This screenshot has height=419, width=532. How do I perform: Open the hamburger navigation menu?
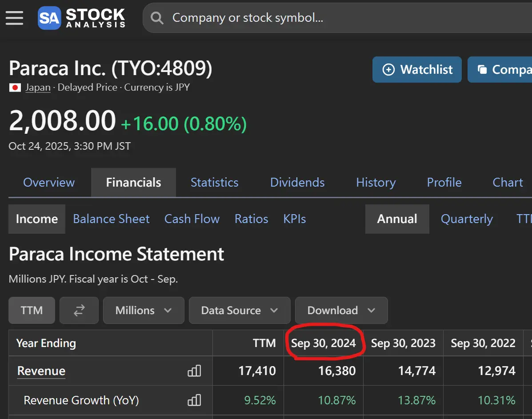pos(14,18)
